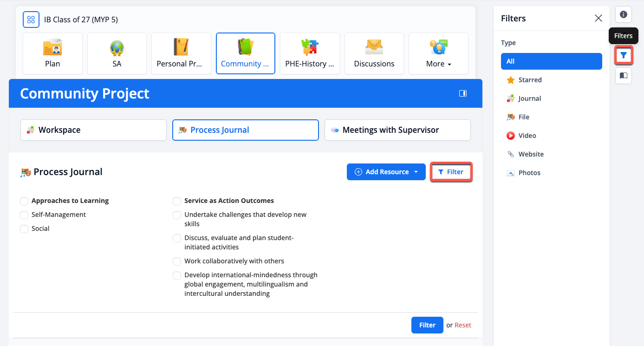Click the info icon in right sidebar

click(x=623, y=14)
